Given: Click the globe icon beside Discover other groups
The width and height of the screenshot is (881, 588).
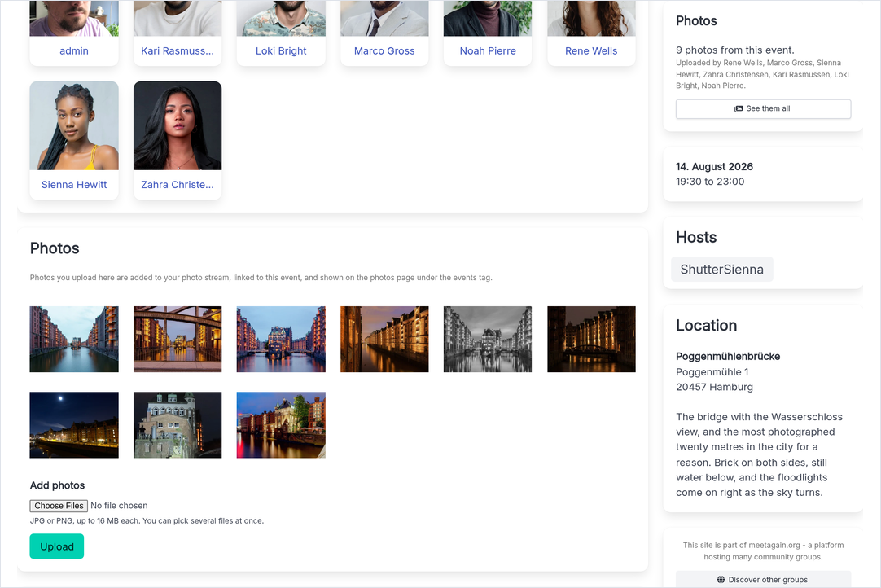Looking at the screenshot, I should 721,580.
